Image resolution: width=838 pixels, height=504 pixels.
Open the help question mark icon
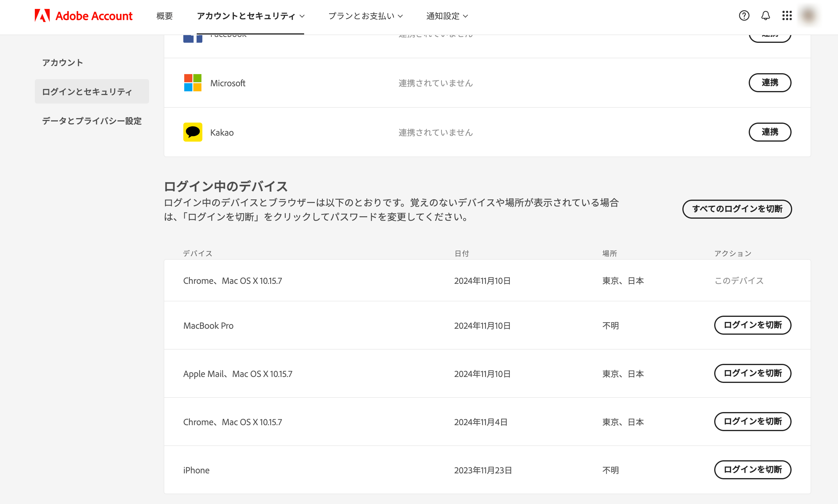[x=744, y=16]
